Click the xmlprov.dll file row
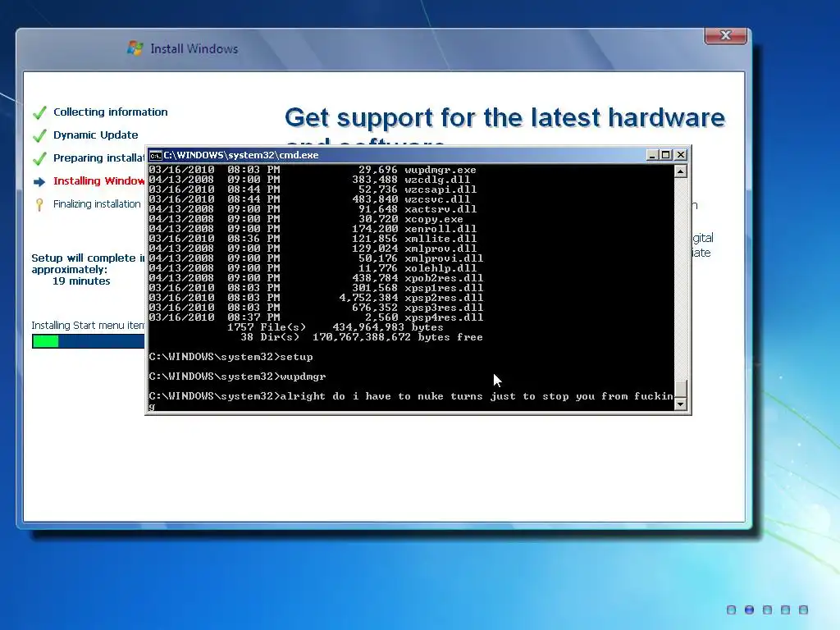This screenshot has width=840, height=630. (x=313, y=249)
